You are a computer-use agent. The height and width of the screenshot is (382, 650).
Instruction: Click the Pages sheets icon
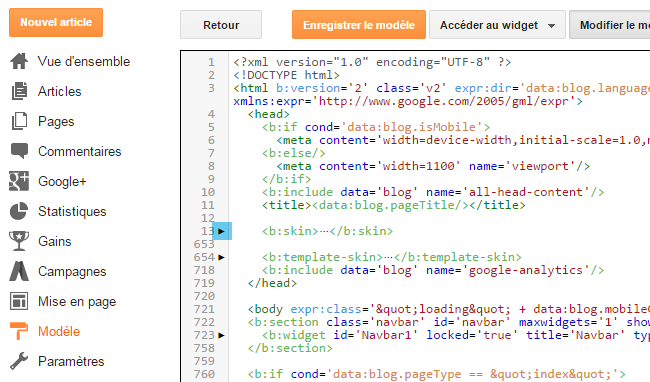tap(19, 121)
